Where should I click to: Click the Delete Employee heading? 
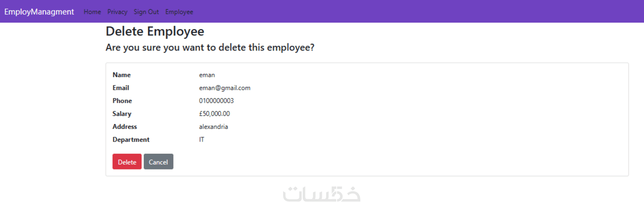(155, 31)
